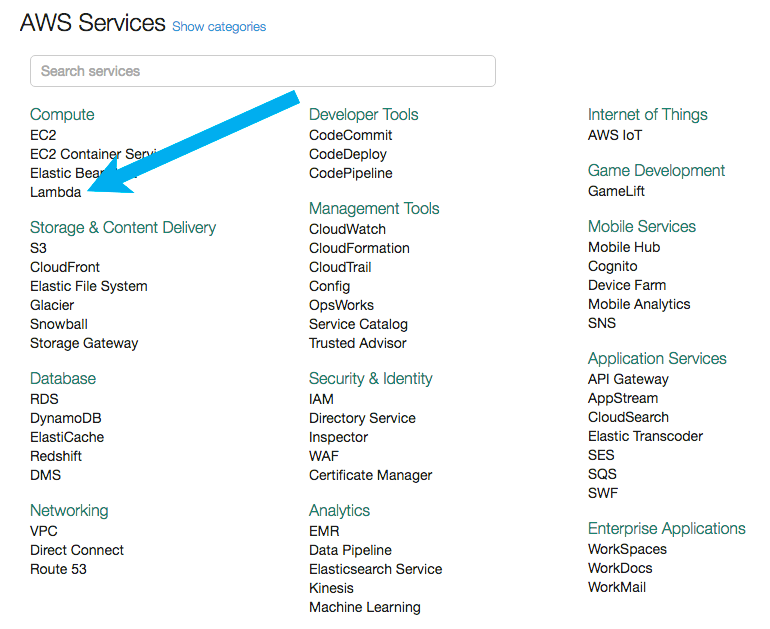
Task: Open AWS IoT service
Action: tap(615, 135)
